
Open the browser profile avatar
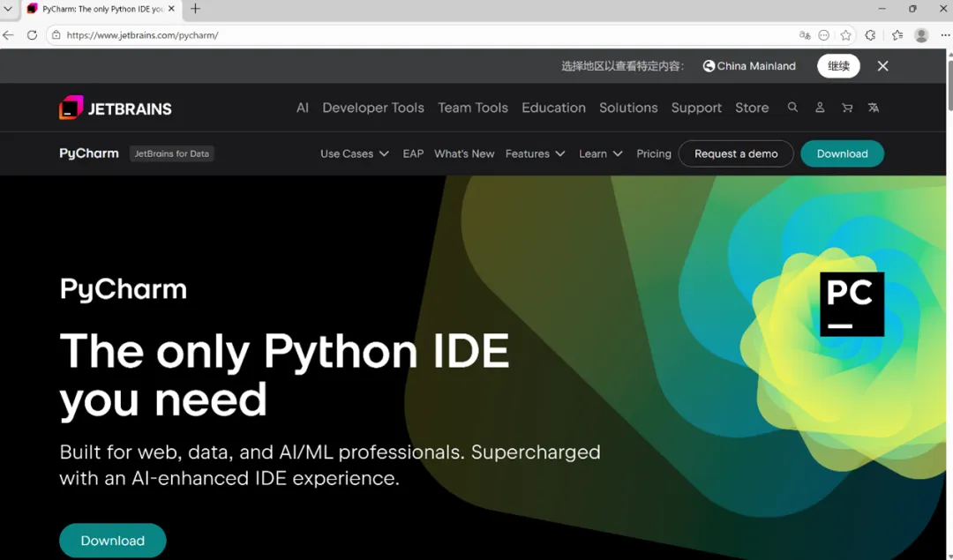921,35
